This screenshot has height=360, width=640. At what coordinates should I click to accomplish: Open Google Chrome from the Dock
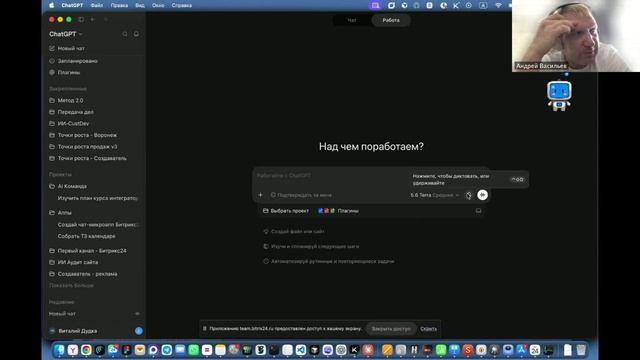pyautogui.click(x=86, y=350)
